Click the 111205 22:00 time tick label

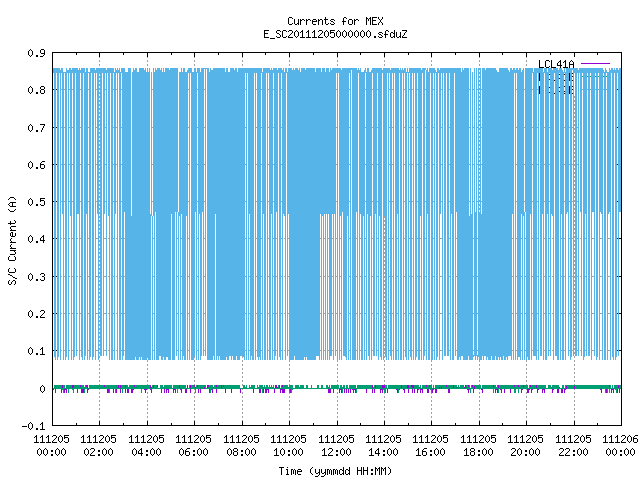(573, 446)
